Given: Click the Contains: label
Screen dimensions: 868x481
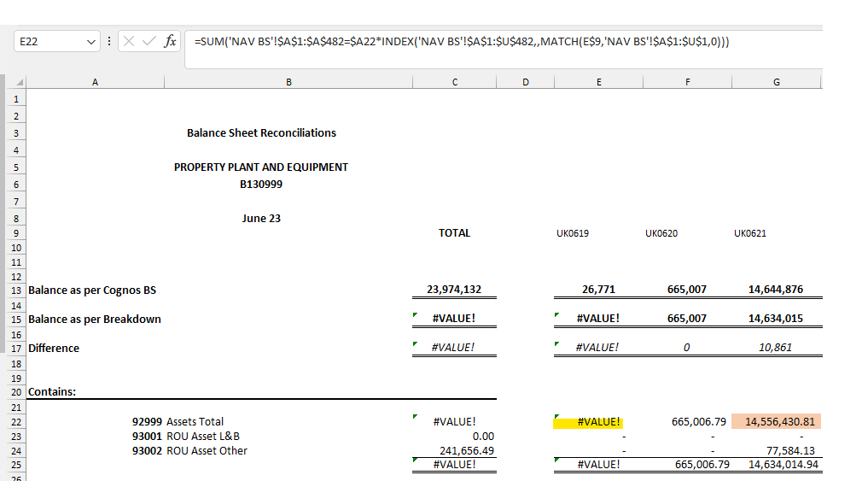Looking at the screenshot, I should pyautogui.click(x=52, y=392).
